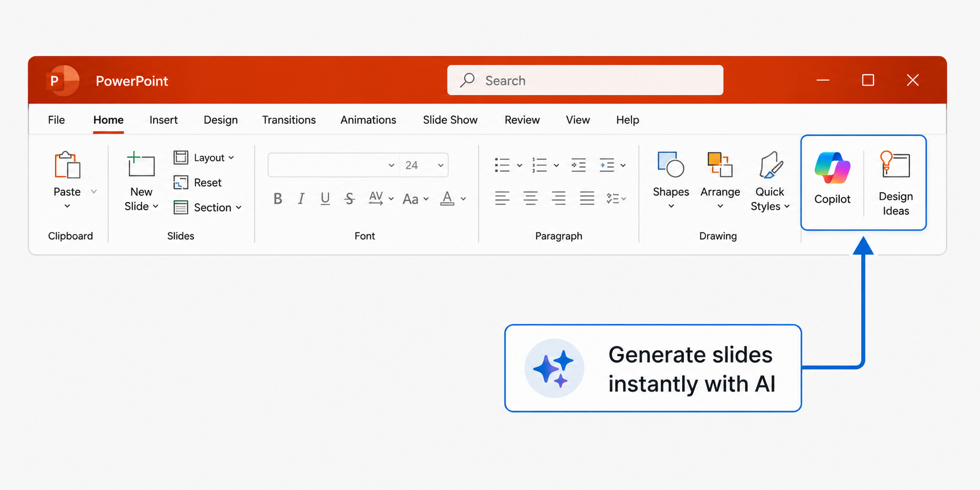Toggle Underline formatting

[325, 198]
